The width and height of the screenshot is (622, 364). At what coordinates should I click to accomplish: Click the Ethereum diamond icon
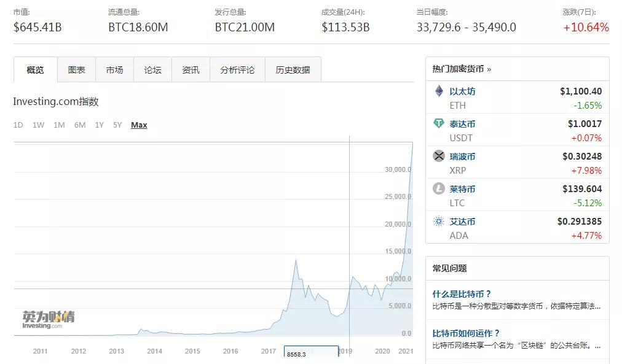(x=439, y=91)
